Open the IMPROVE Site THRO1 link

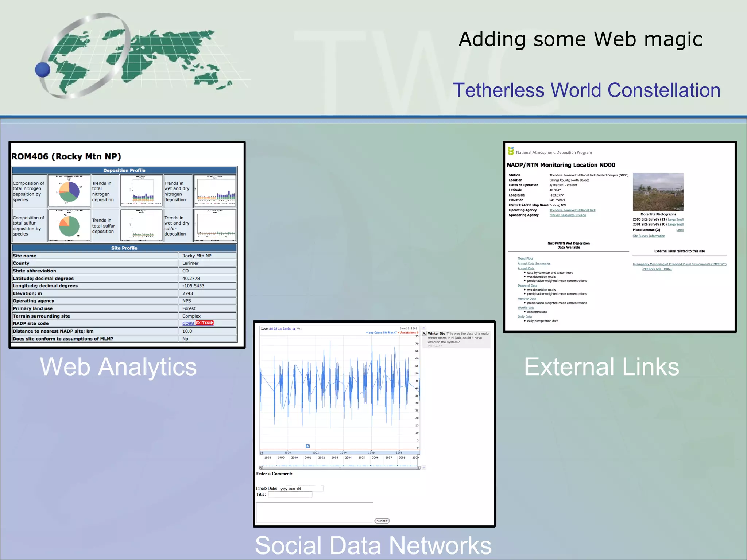pyautogui.click(x=657, y=269)
